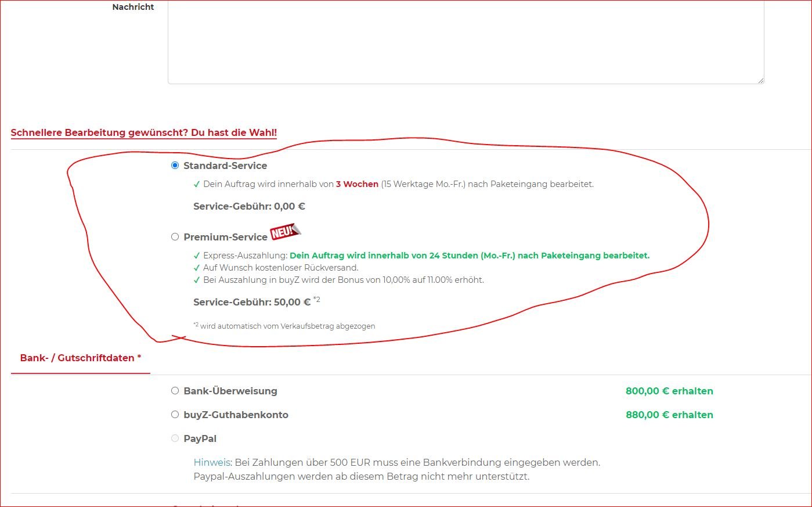This screenshot has width=812, height=507.
Task: Click the checkmark before 'Auf Wunsch kostenloser Rückversand'
Action: pyautogui.click(x=197, y=268)
